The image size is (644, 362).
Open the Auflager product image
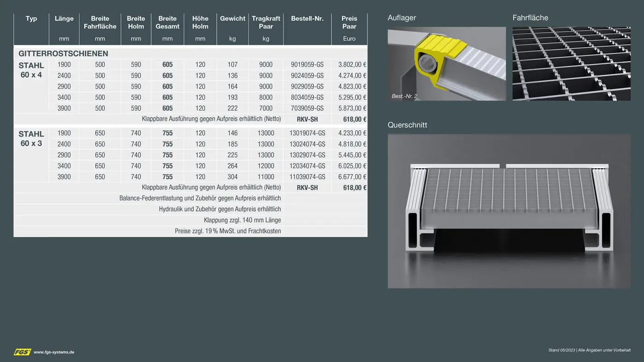coord(446,64)
